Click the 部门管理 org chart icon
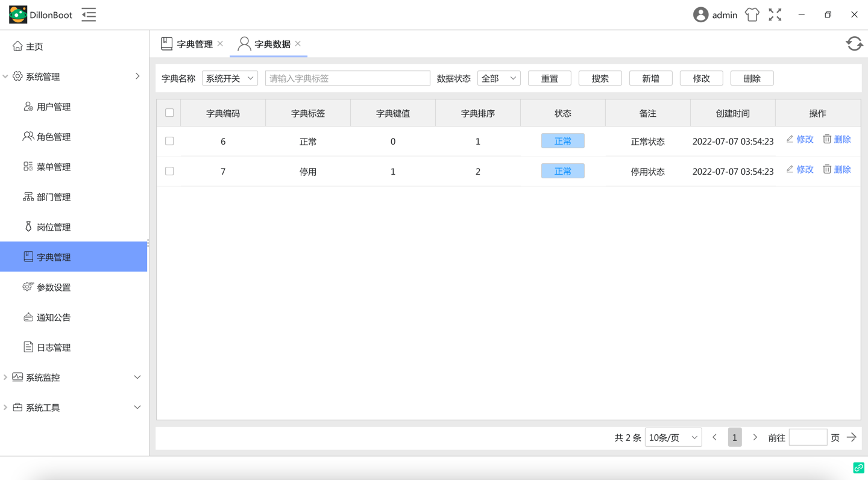Viewport: 868px width, 480px height. click(x=28, y=196)
